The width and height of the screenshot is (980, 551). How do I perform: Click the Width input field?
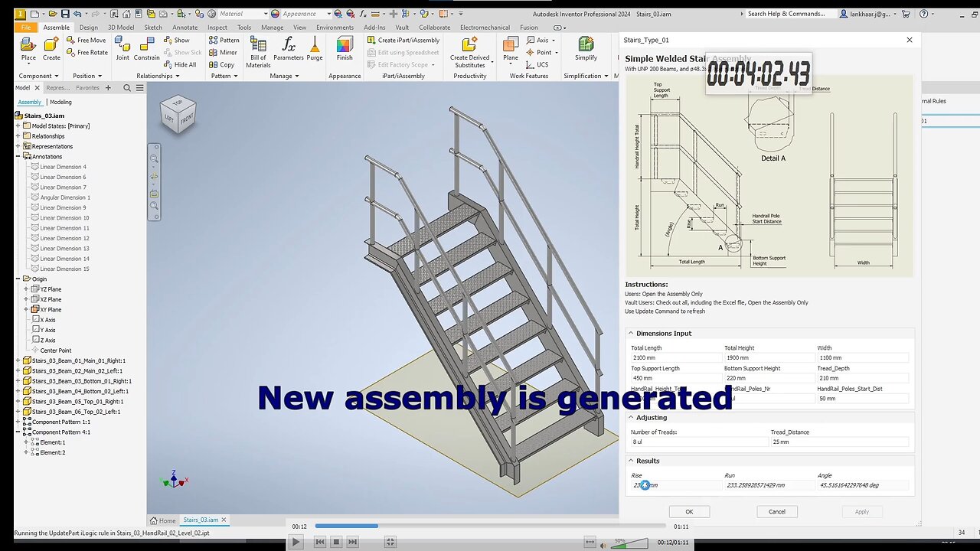coord(862,357)
